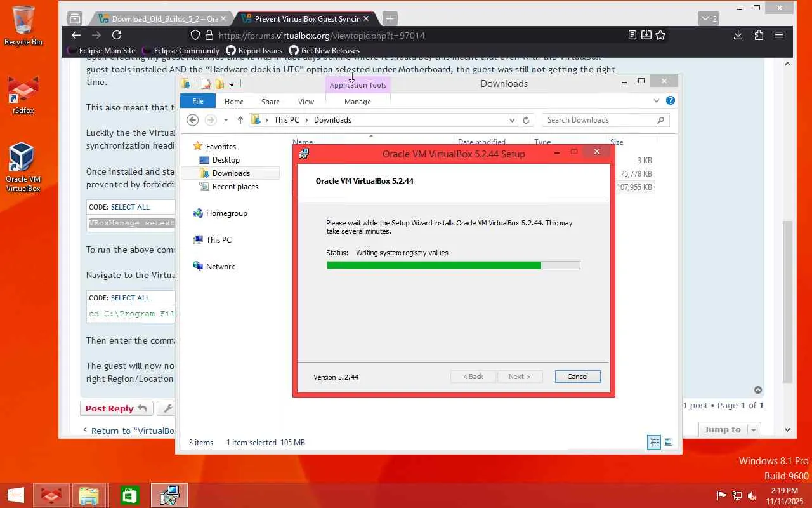Go back in the browser
This screenshot has height=508, width=812.
76,36
